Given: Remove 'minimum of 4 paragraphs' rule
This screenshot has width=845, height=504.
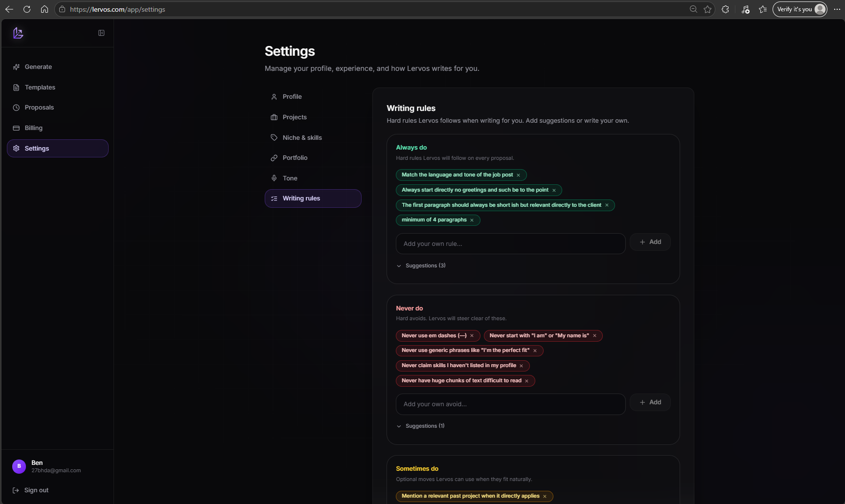Looking at the screenshot, I should tap(472, 220).
